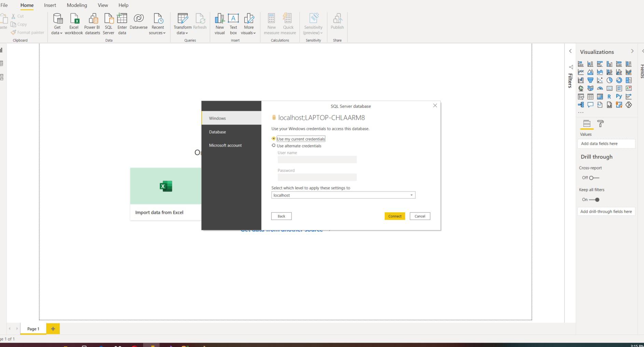Show more visuals ellipsis
Screen dimensions: 644x347
click(x=581, y=112)
